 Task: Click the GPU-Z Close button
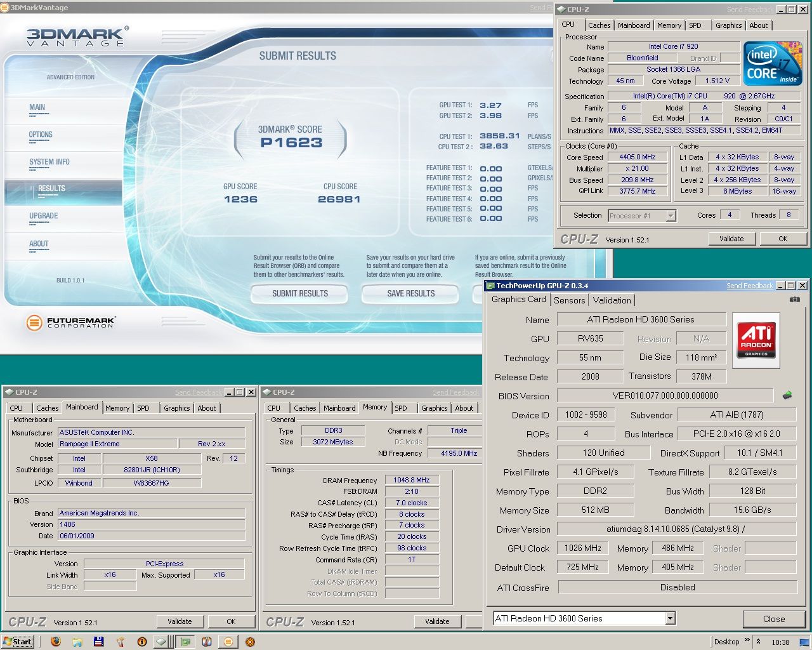[773, 619]
